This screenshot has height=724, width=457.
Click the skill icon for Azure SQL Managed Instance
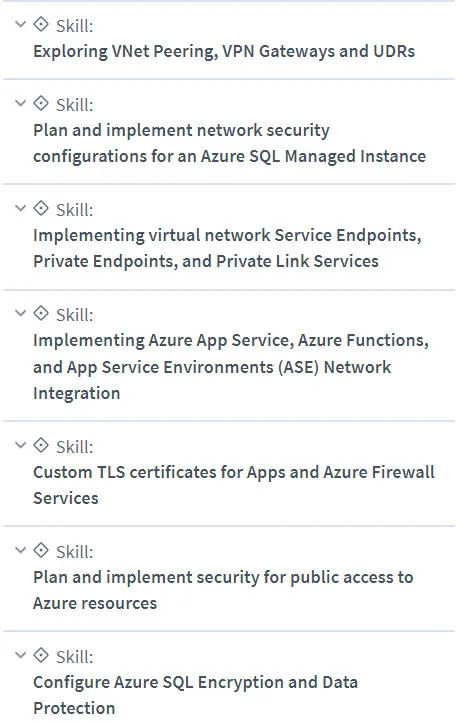pos(41,103)
